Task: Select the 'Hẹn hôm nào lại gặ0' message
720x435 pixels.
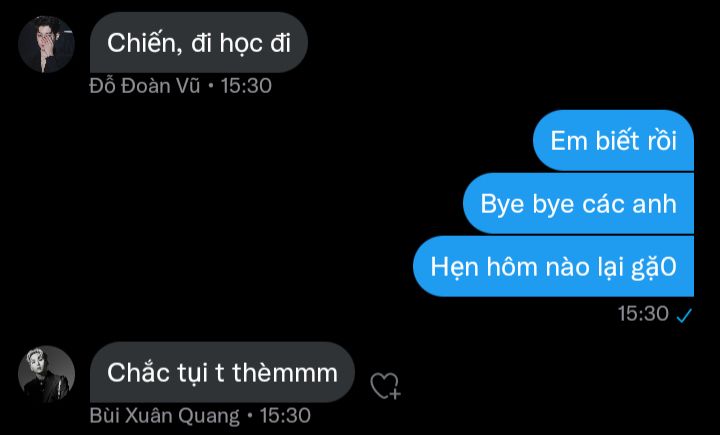Action: 553,266
